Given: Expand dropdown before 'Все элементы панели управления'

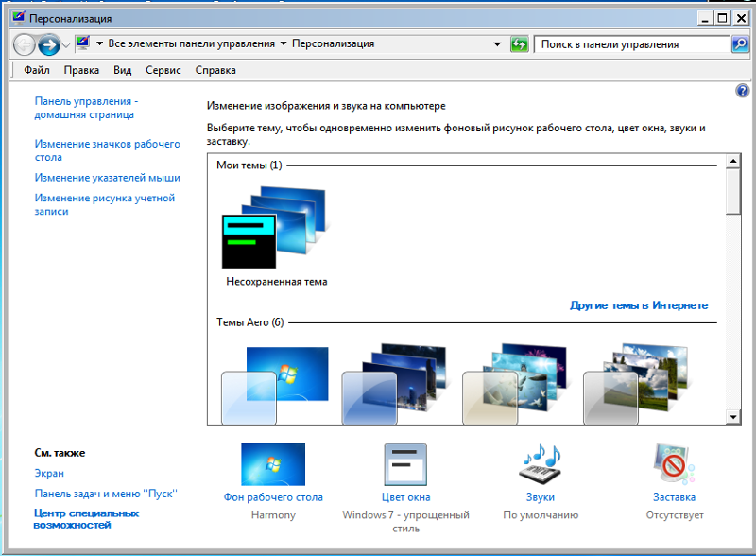Looking at the screenshot, I should click(100, 43).
